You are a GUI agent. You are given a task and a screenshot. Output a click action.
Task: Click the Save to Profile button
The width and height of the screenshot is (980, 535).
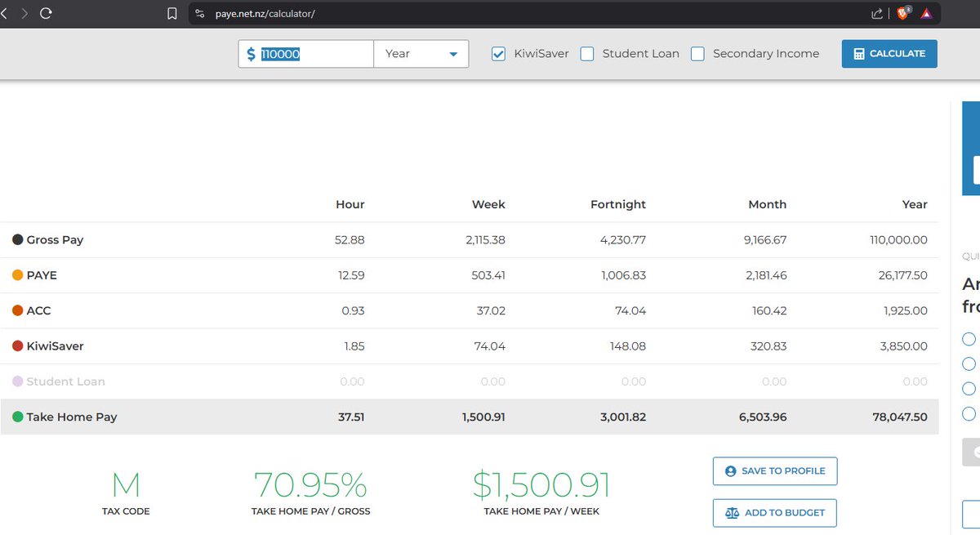point(775,471)
